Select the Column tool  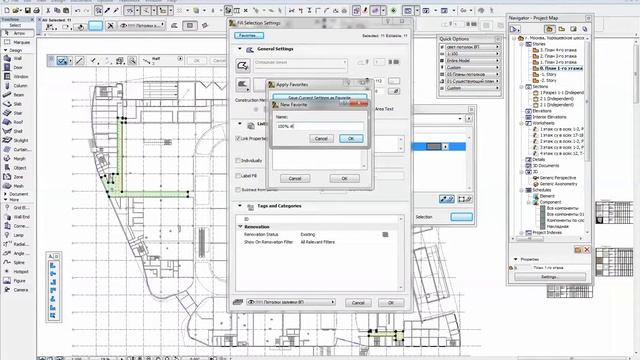point(17,86)
